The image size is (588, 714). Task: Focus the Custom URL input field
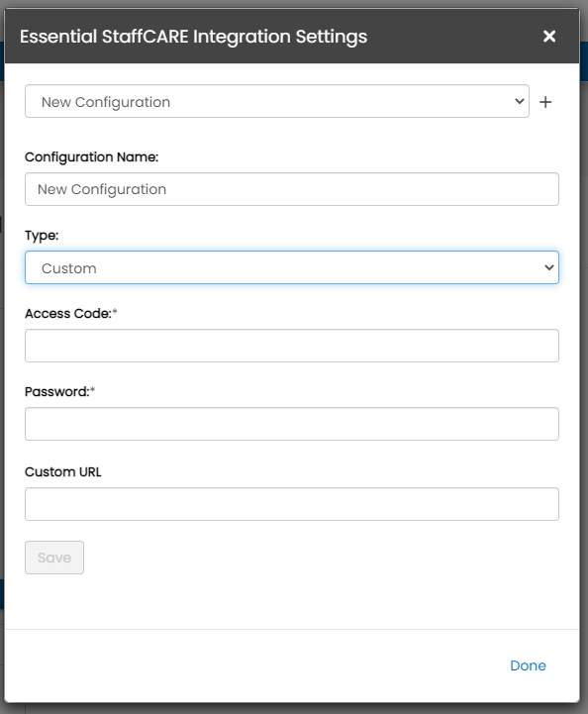click(292, 504)
